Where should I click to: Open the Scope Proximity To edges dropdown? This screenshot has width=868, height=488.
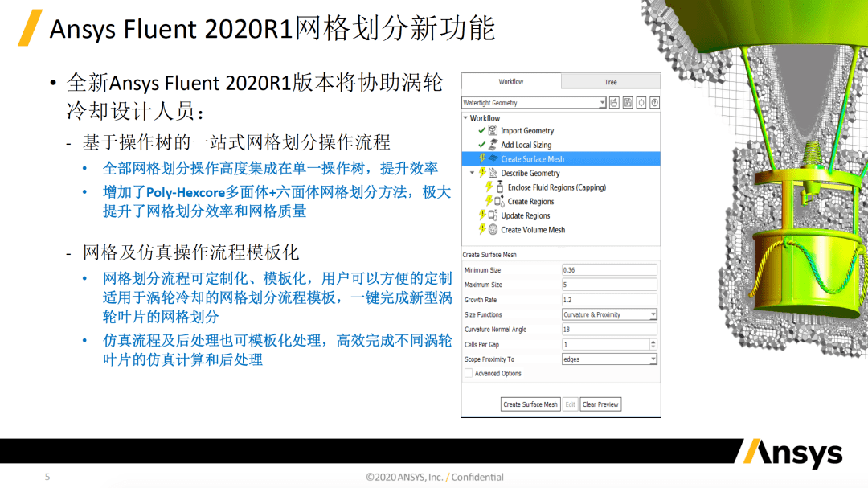coord(609,359)
